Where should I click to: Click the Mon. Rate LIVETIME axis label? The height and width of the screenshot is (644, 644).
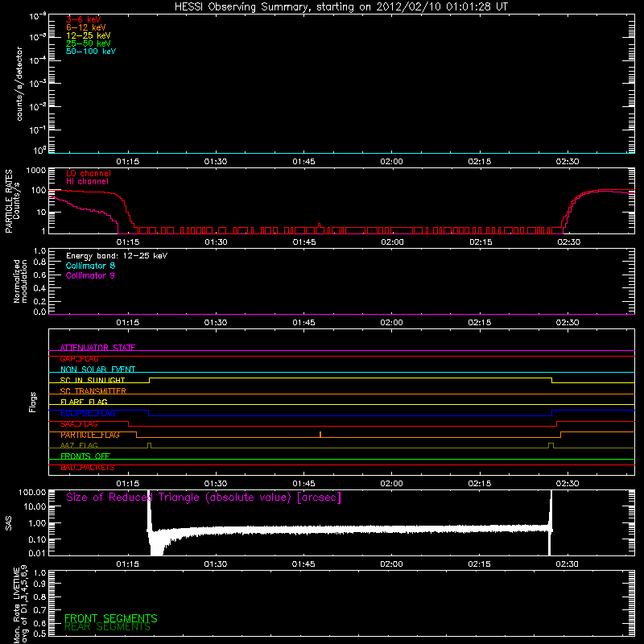click(x=20, y=604)
